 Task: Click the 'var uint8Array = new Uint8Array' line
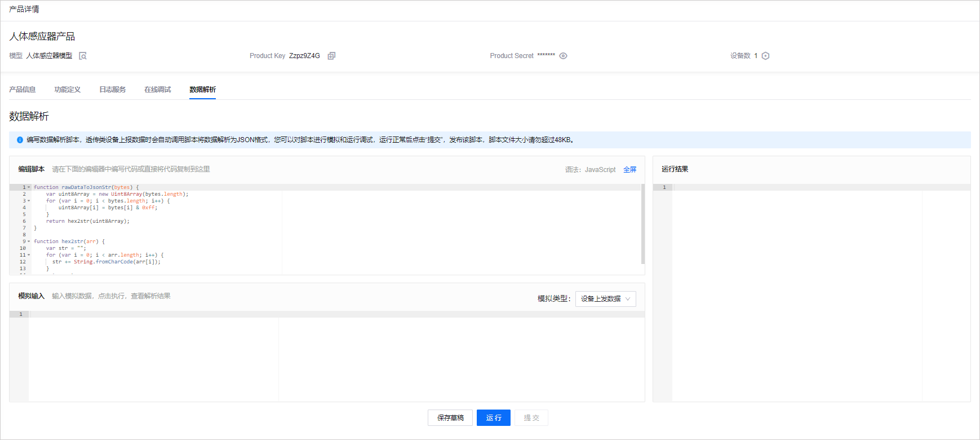tap(117, 194)
